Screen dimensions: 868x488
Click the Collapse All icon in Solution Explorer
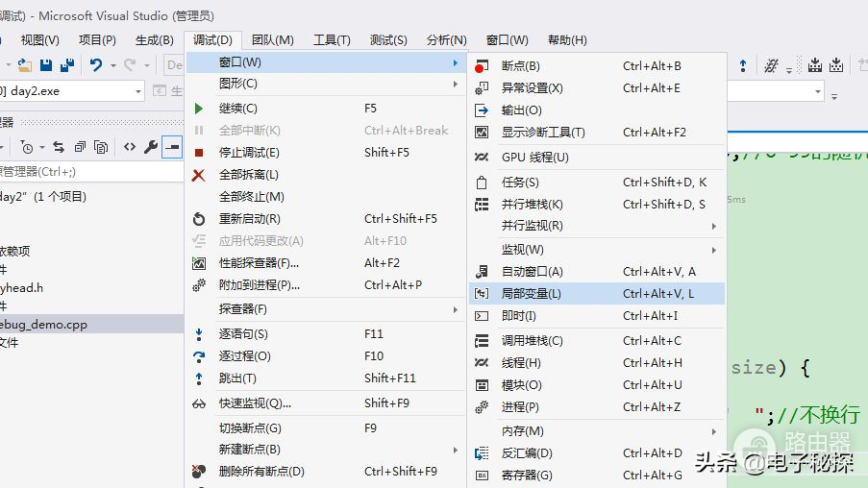click(80, 147)
